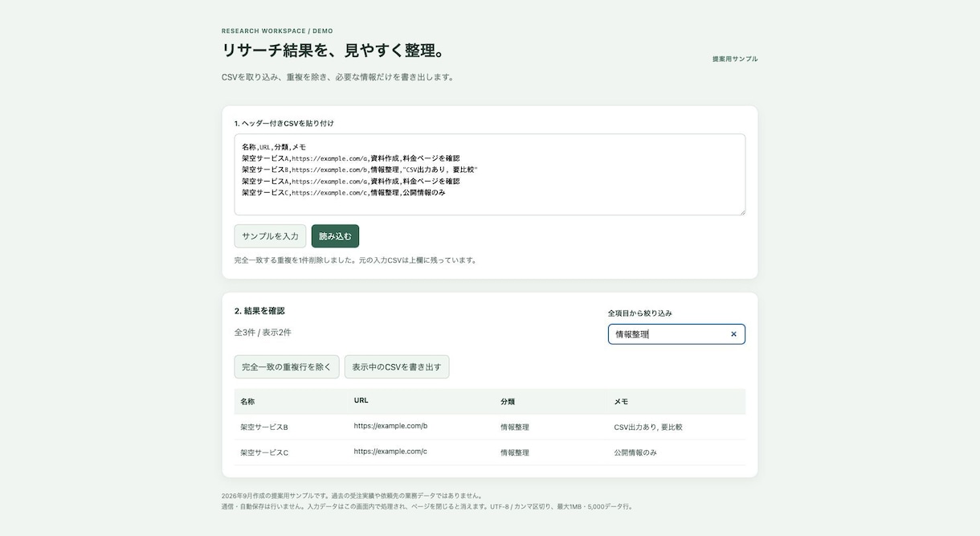Click the 全項目から絞り込み filter field
Image resolution: width=980 pixels, height=536 pixels.
pyautogui.click(x=676, y=334)
